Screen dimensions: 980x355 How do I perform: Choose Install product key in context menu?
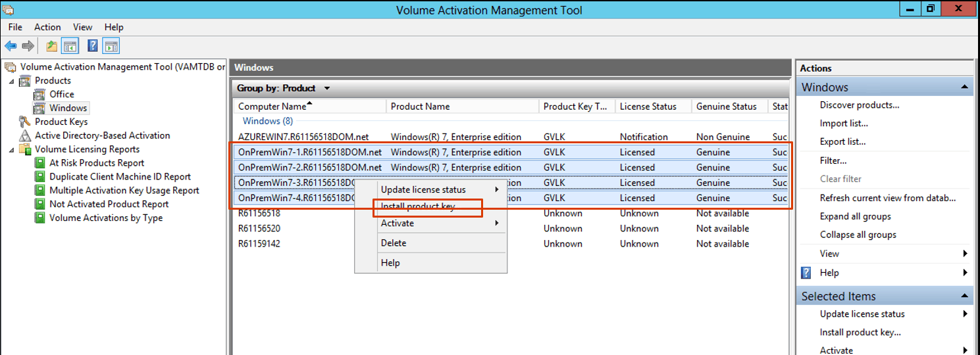[431, 206]
